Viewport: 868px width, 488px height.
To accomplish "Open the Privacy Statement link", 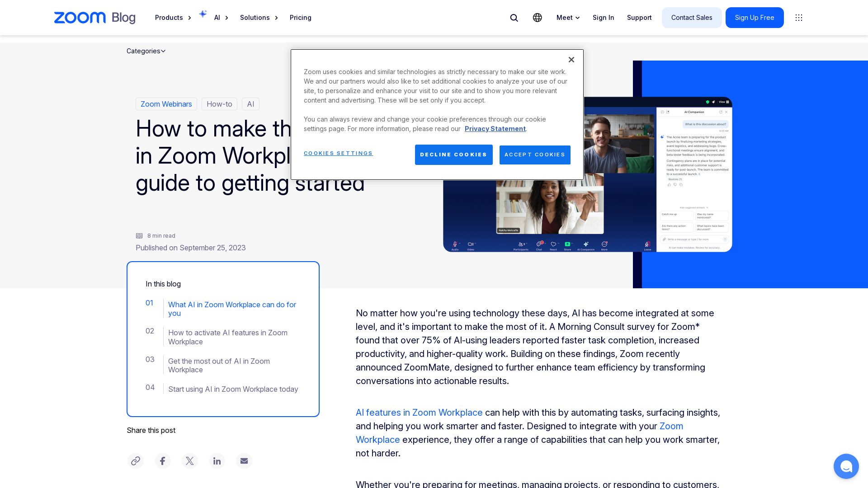I will (x=495, y=129).
